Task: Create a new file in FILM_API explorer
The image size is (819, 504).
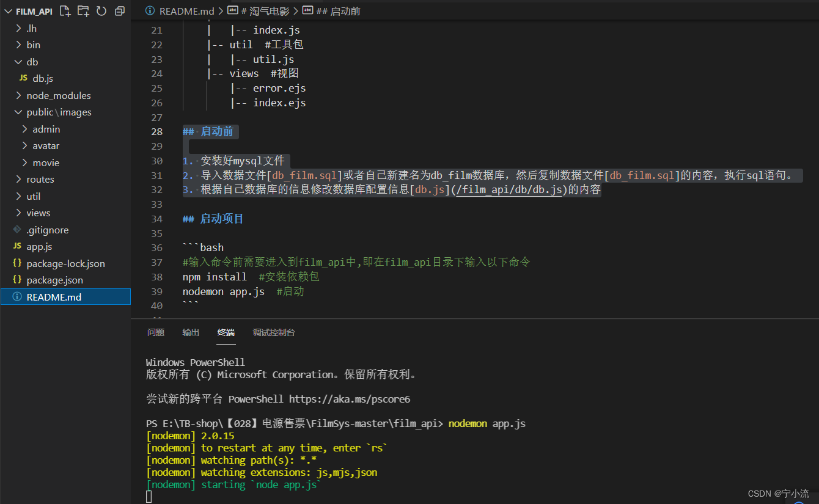Action: (x=65, y=11)
